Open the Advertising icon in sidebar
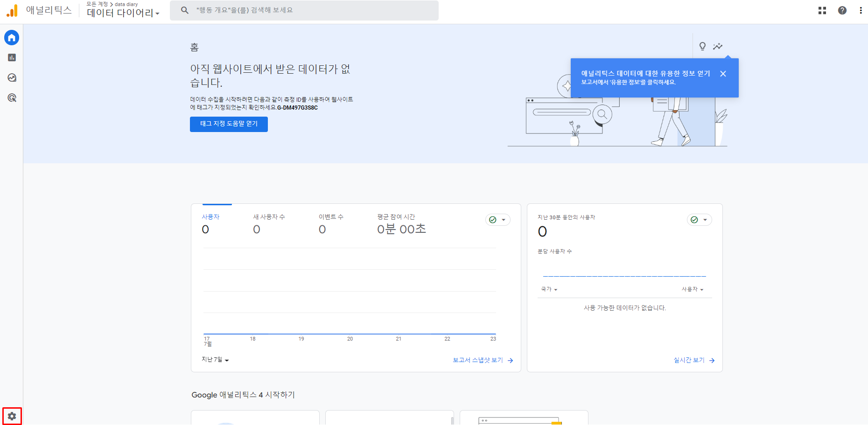The width and height of the screenshot is (868, 425). click(12, 98)
